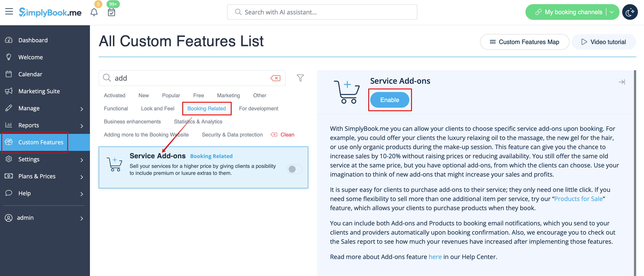Viewport: 644px width, 276px height.
Task: Open notifications bell icon
Action: pyautogui.click(x=94, y=12)
